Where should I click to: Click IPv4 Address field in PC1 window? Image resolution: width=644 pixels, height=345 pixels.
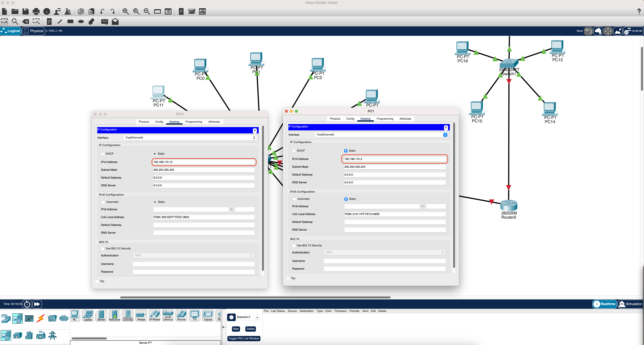(x=395, y=159)
